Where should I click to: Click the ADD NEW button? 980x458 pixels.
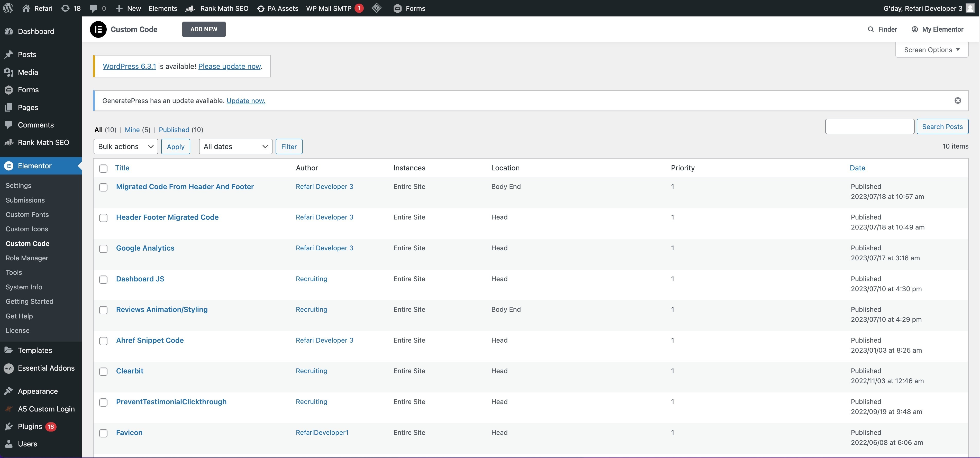[x=204, y=29]
